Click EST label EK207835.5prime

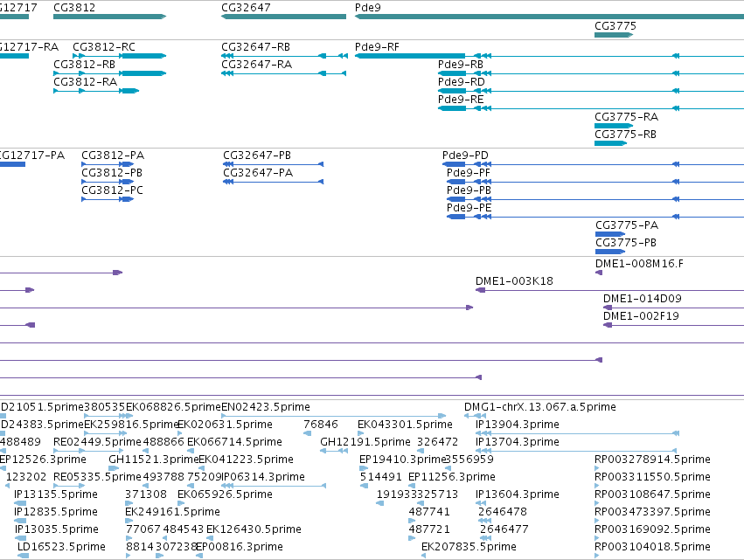tap(469, 547)
